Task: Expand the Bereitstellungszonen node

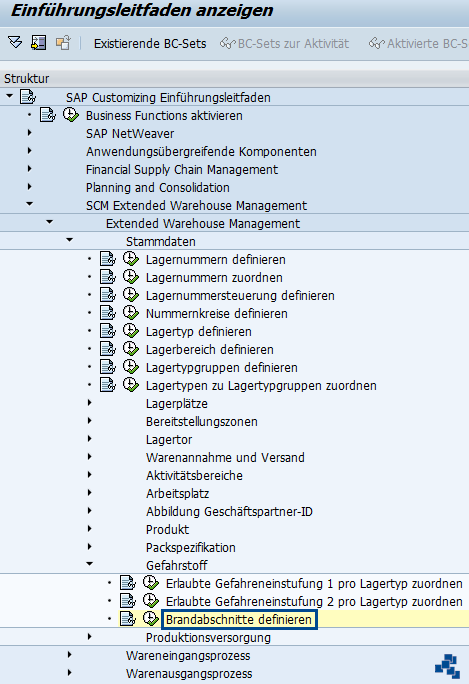Action: coord(89,421)
